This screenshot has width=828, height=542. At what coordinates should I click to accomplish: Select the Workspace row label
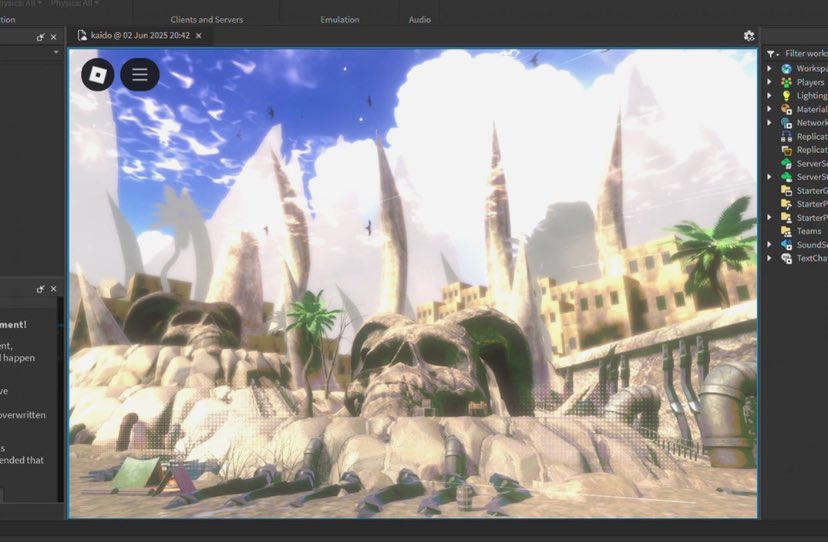[x=812, y=69]
